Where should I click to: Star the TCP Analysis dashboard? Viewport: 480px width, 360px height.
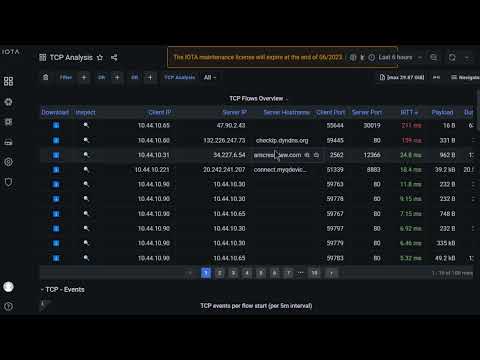pos(100,58)
